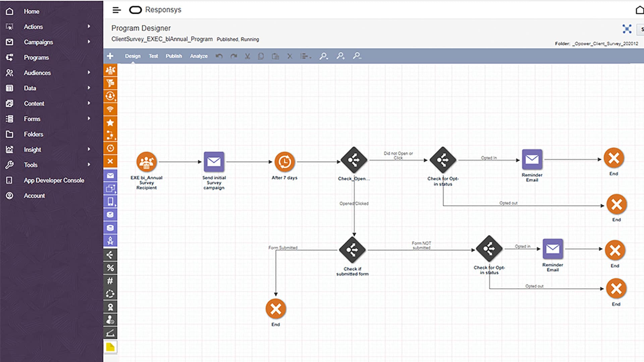Switch to the Analyze tab

pyautogui.click(x=199, y=56)
